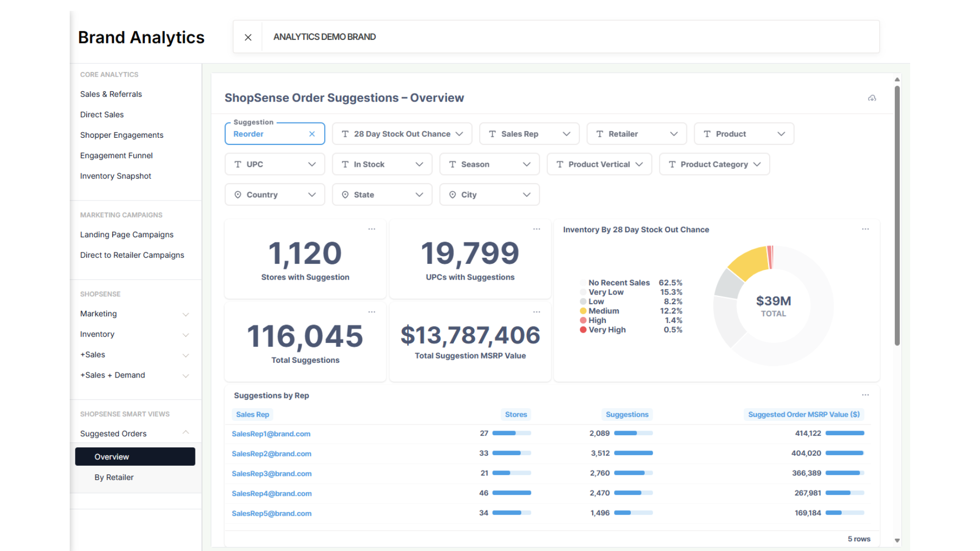Click the scroll down arrow at bottom right
The image size is (980, 551).
click(x=897, y=540)
